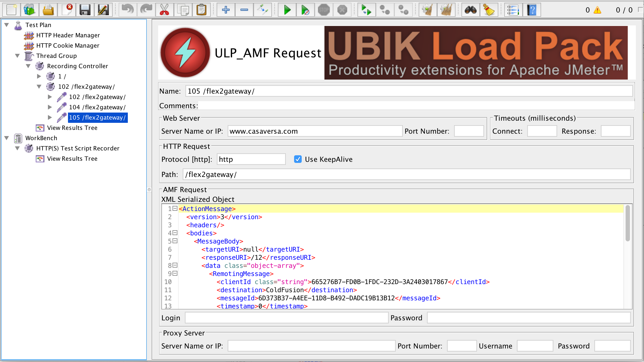Image resolution: width=644 pixels, height=362 pixels.
Task: Click the Undo arrow icon
Action: (128, 10)
